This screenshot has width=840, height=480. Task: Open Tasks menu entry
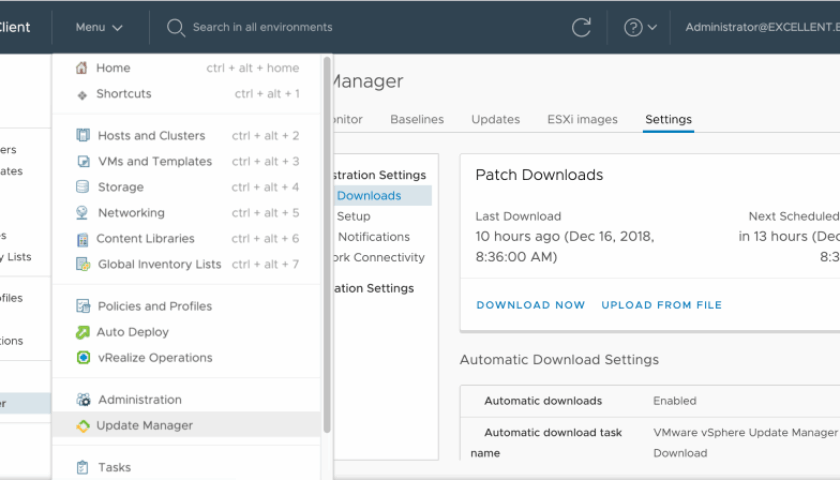[x=187, y=467]
